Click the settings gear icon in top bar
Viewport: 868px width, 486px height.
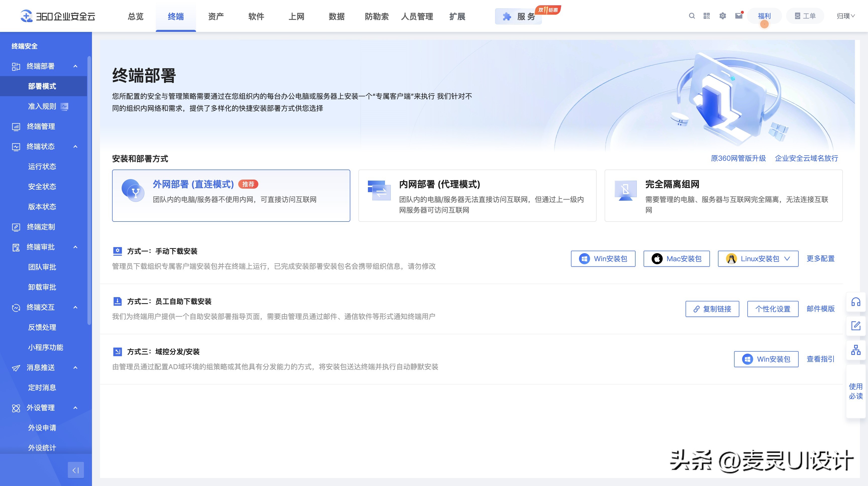[x=722, y=16]
